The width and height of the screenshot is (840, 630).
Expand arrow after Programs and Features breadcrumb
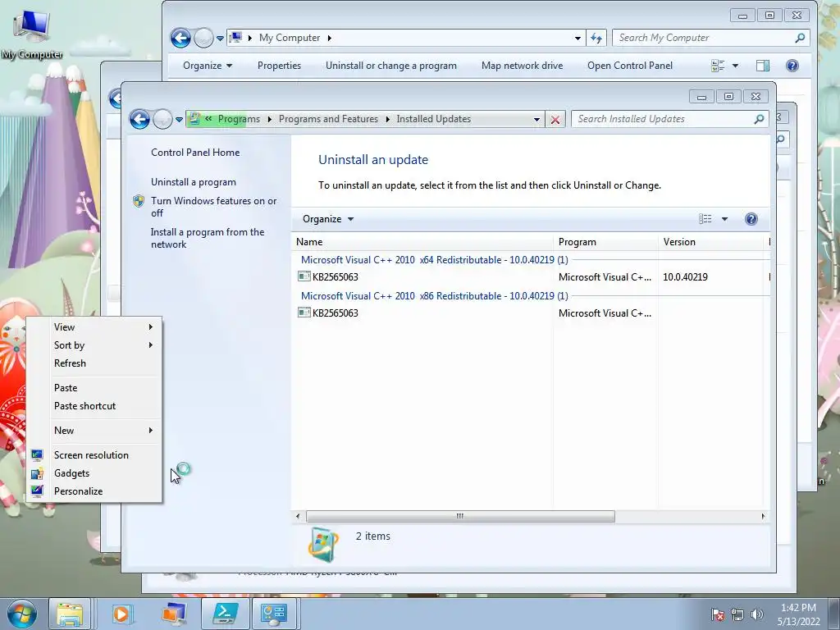tap(387, 119)
